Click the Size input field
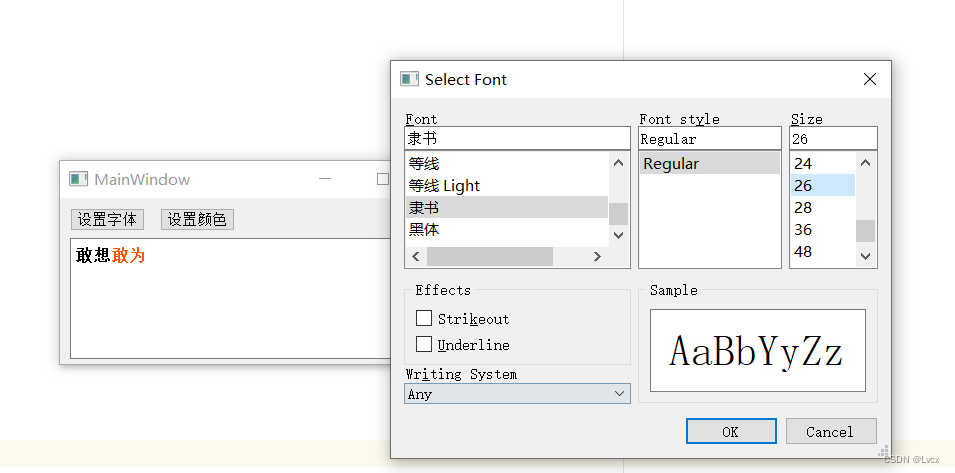 click(x=833, y=138)
